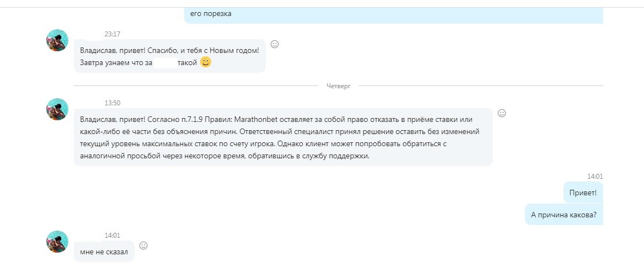This screenshot has width=644, height=267.
Task: Add reaction to the Marathonbet rules message
Action: (502, 113)
